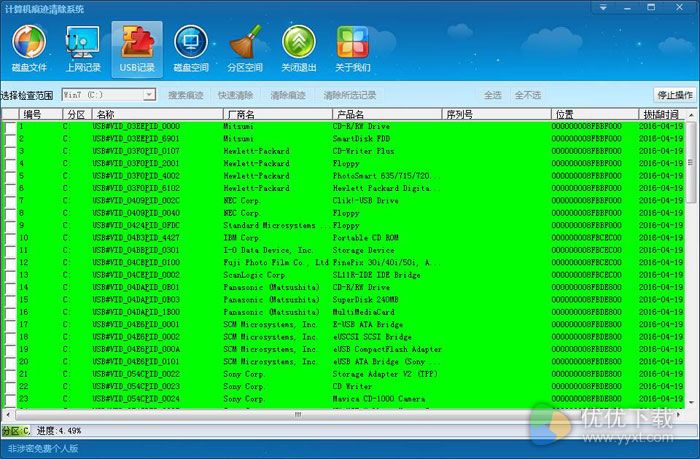Click the 关闭退出 green arrow icon

pos(299,49)
